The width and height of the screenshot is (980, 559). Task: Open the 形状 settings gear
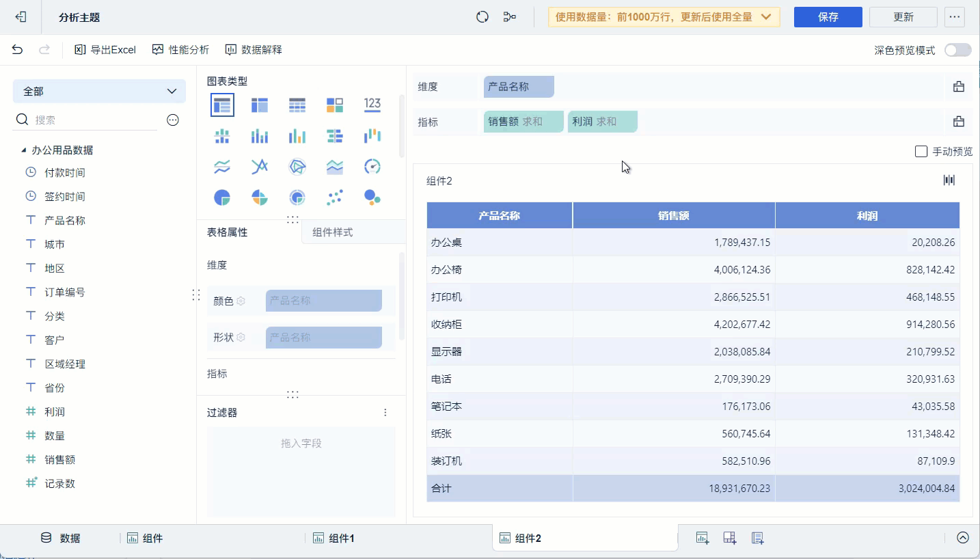tap(241, 338)
